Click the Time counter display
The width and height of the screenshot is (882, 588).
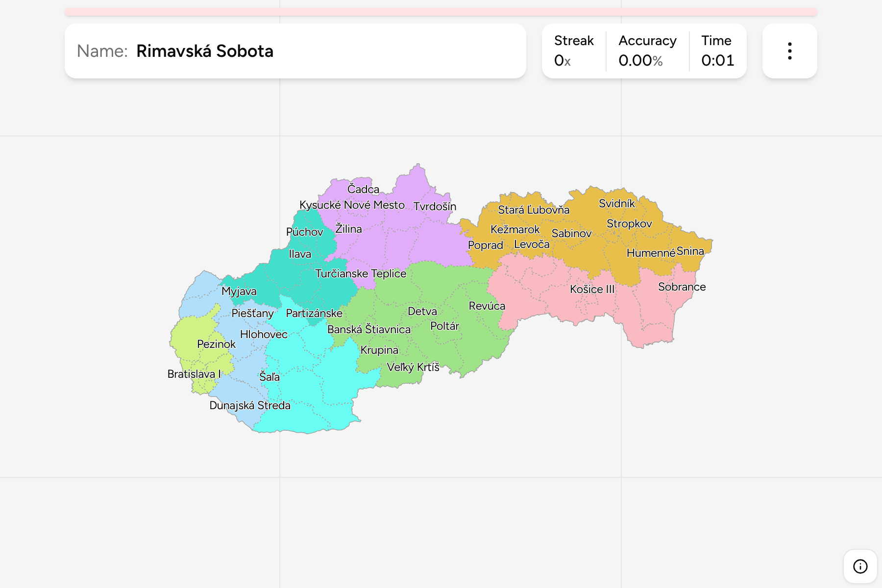[x=717, y=60]
